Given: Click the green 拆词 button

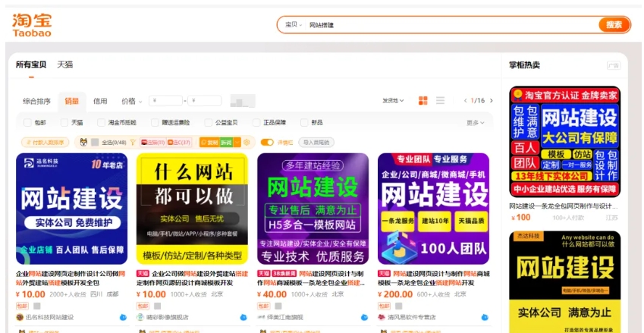Looking at the screenshot, I should point(226,143).
